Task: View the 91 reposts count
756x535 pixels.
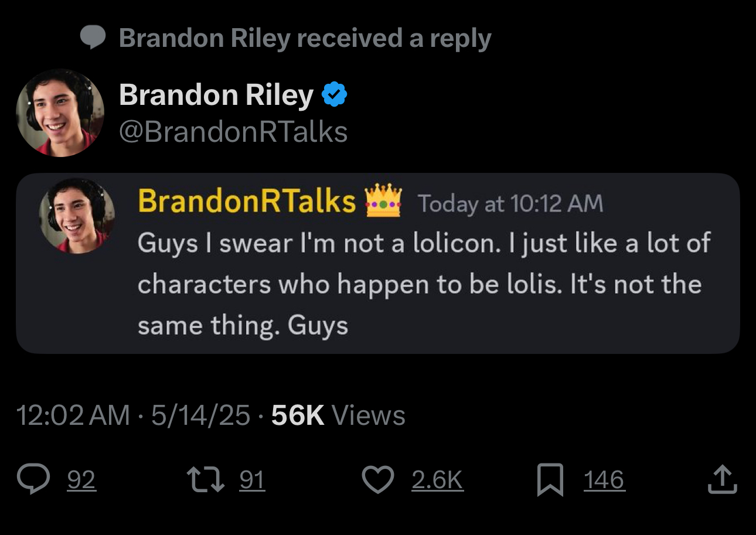Action: click(x=253, y=481)
